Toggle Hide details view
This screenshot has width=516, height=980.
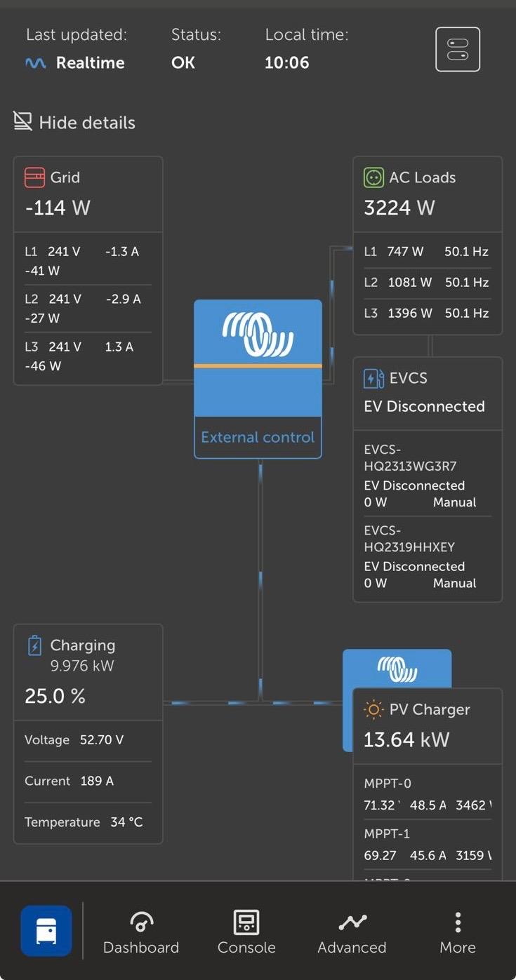click(74, 122)
